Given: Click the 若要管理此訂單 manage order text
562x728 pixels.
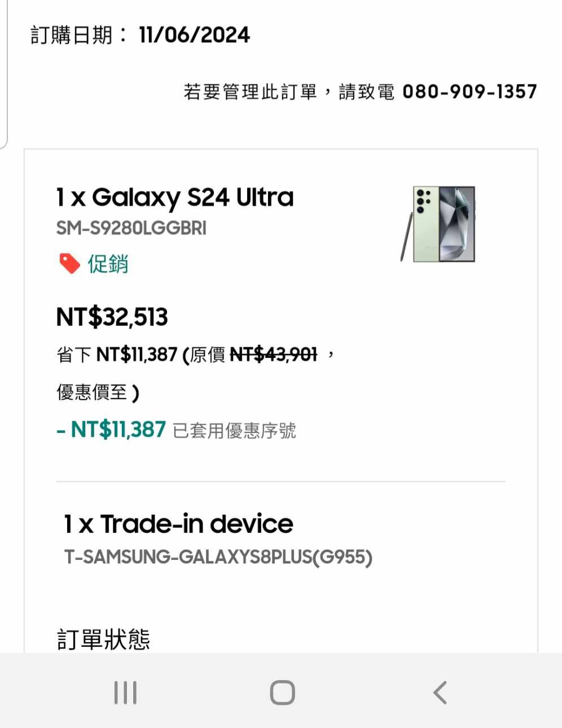Looking at the screenshot, I should (x=250, y=91).
